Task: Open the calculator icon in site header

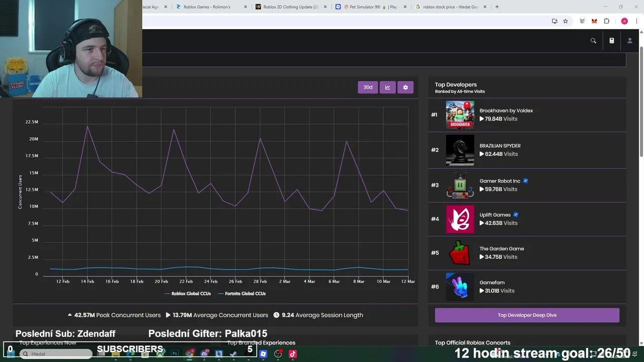Action: pyautogui.click(x=612, y=41)
